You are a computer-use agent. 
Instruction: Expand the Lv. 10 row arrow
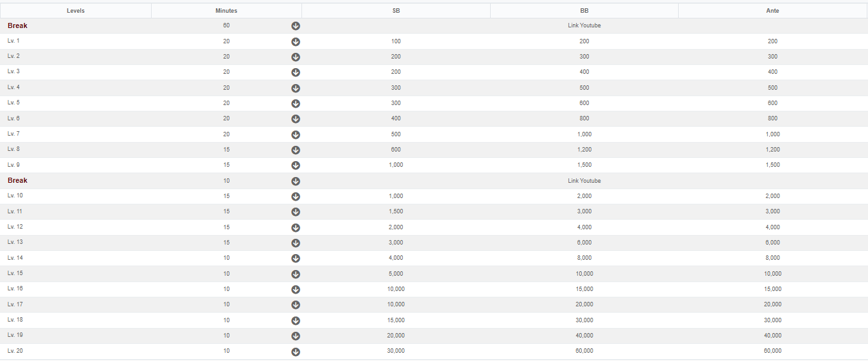[x=296, y=196]
